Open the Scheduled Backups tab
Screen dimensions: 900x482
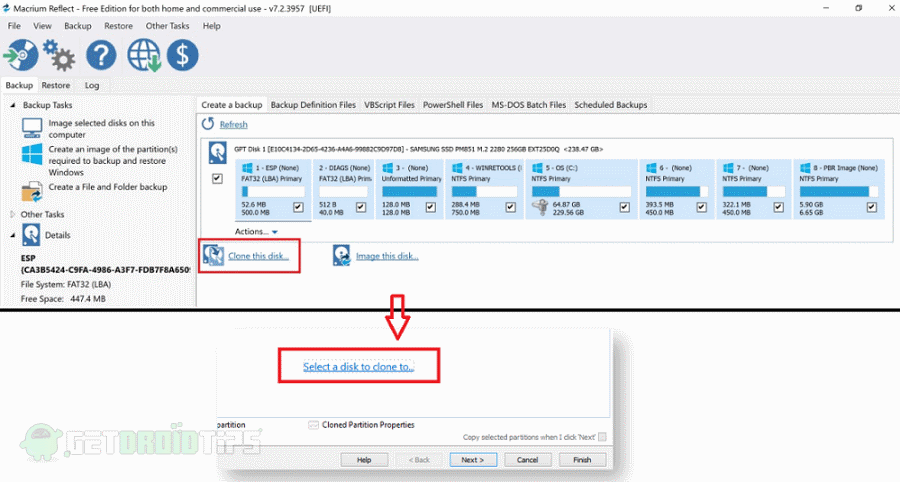click(x=611, y=105)
